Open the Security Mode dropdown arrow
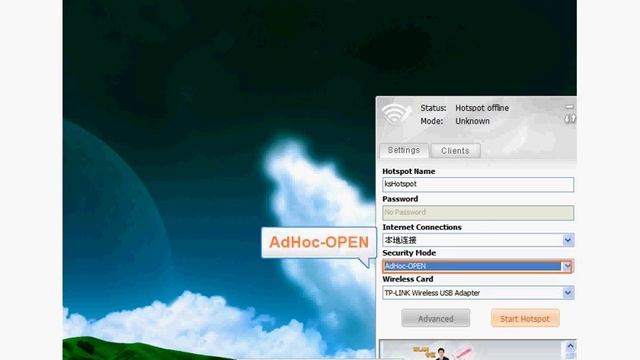 pyautogui.click(x=567, y=267)
